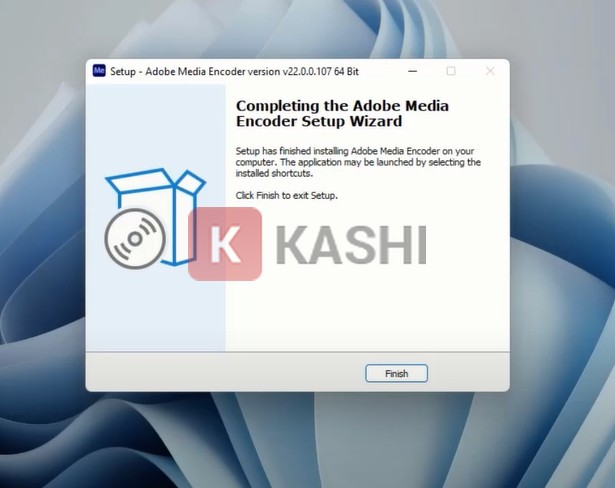The image size is (615, 488).
Task: Click the 'installed shortcuts' line of text
Action: tap(274, 173)
